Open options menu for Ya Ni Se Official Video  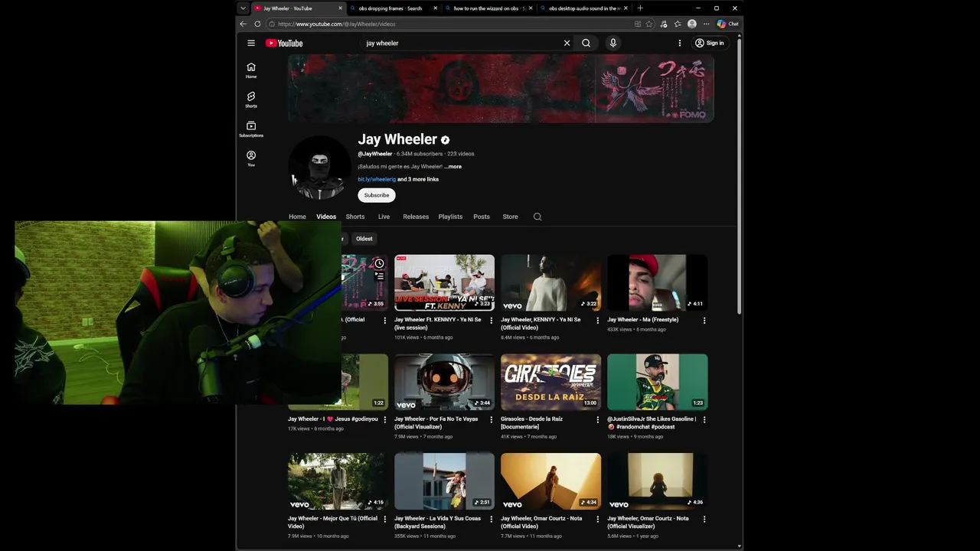598,321
